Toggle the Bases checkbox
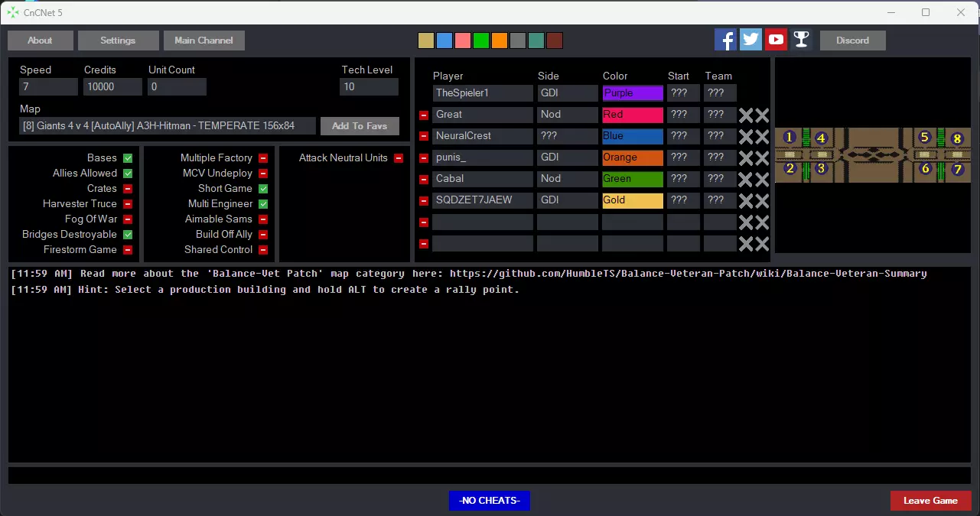Screen dimensions: 980x516 (128, 158)
